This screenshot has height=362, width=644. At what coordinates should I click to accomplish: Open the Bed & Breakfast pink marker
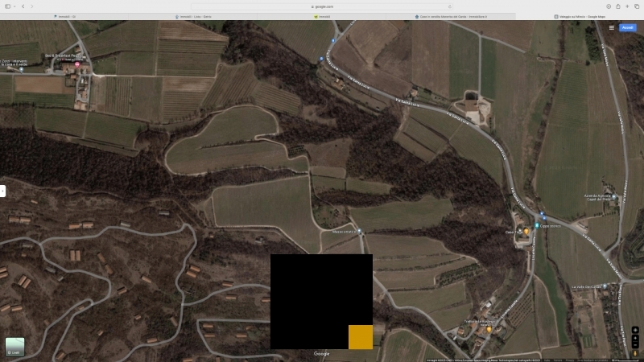click(x=78, y=64)
